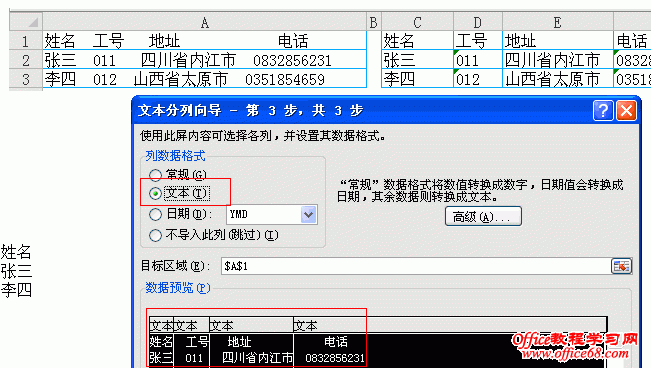Close the Text to Columns wizard dialog

coord(627,110)
